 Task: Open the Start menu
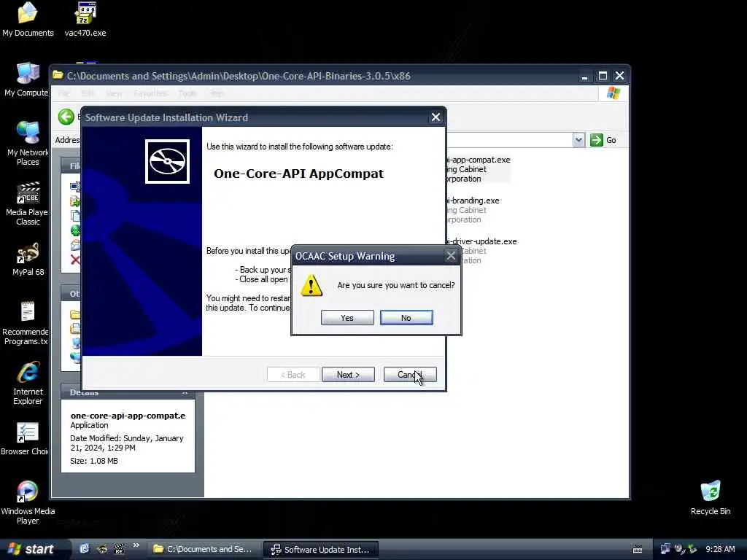34,549
